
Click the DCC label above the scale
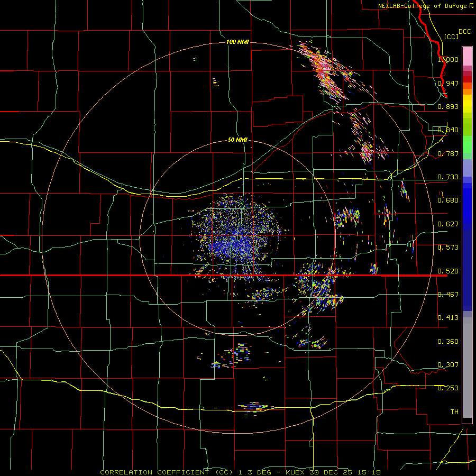(x=464, y=32)
